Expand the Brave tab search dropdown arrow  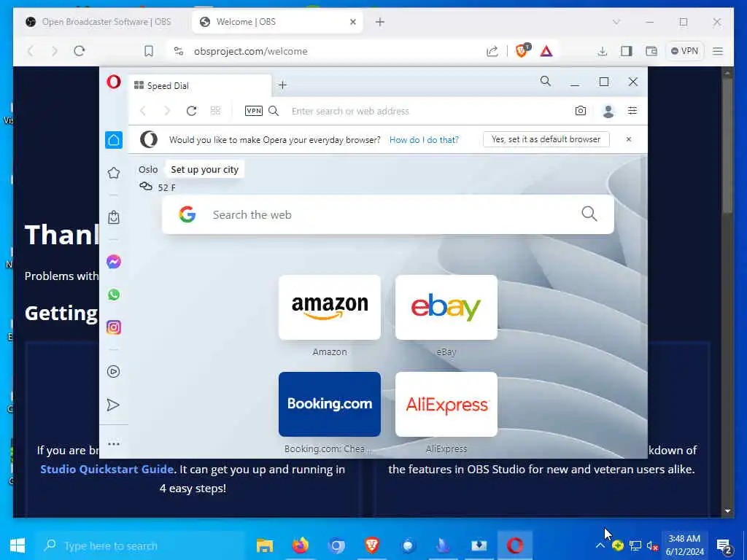[x=616, y=22]
